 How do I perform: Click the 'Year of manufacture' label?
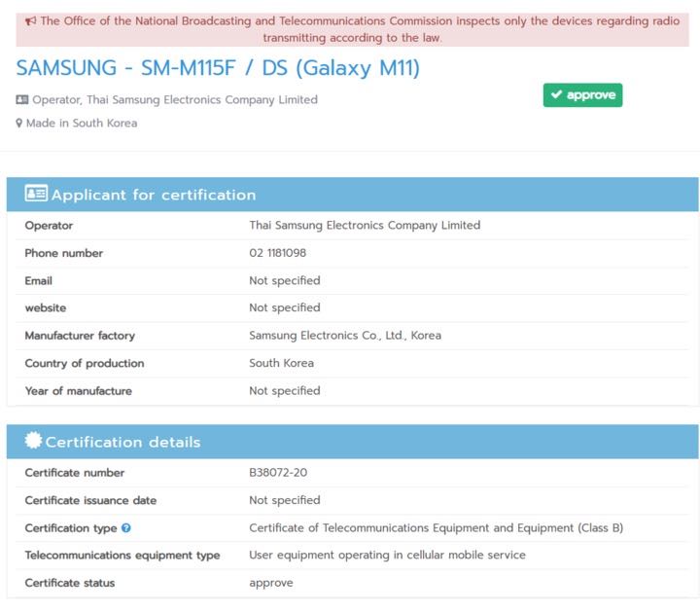pos(79,391)
